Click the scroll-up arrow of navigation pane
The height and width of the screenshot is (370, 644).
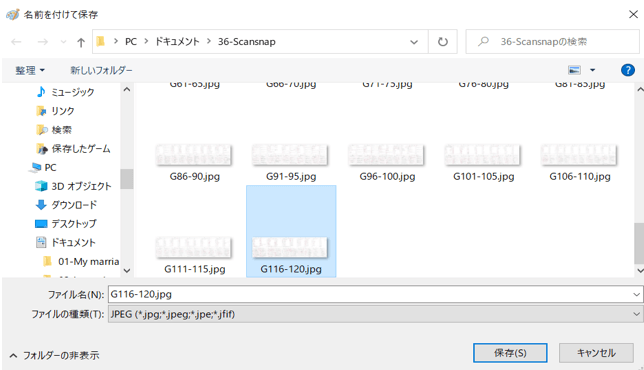(127, 89)
